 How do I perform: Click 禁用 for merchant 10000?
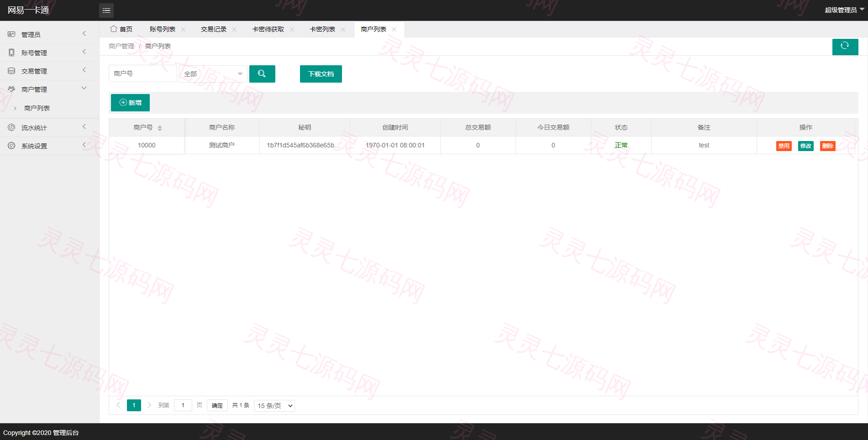pyautogui.click(x=784, y=146)
